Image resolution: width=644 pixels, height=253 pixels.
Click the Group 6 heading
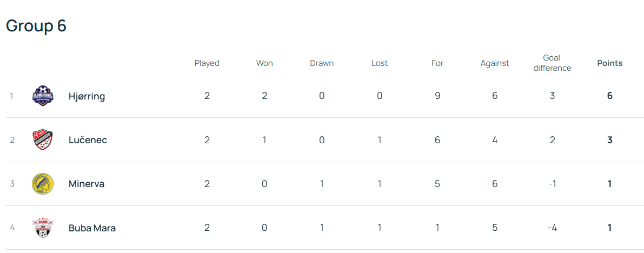tap(36, 25)
